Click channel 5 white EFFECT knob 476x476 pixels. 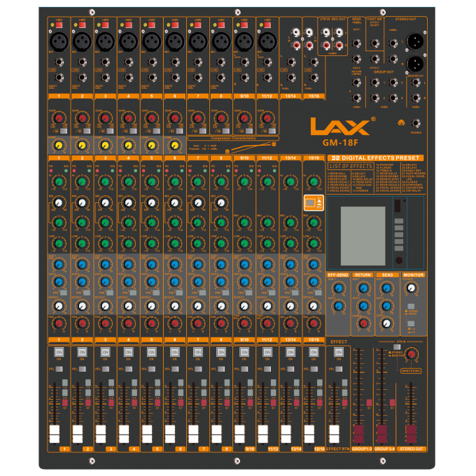tap(151, 306)
